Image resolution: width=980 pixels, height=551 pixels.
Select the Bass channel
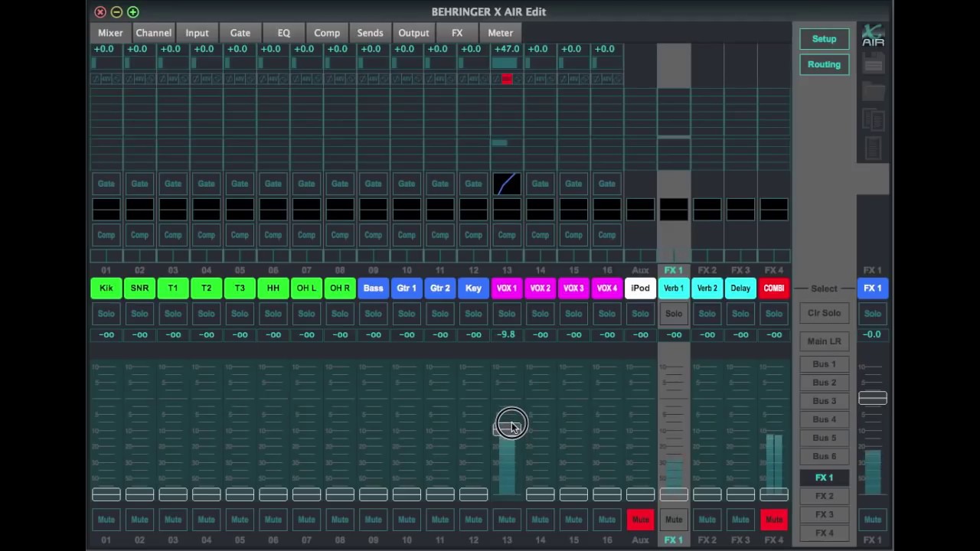(x=373, y=289)
